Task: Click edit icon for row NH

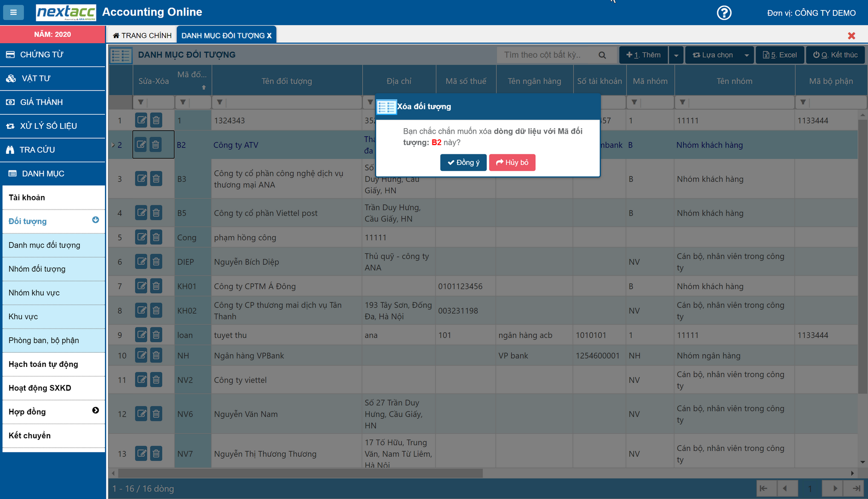Action: (141, 355)
